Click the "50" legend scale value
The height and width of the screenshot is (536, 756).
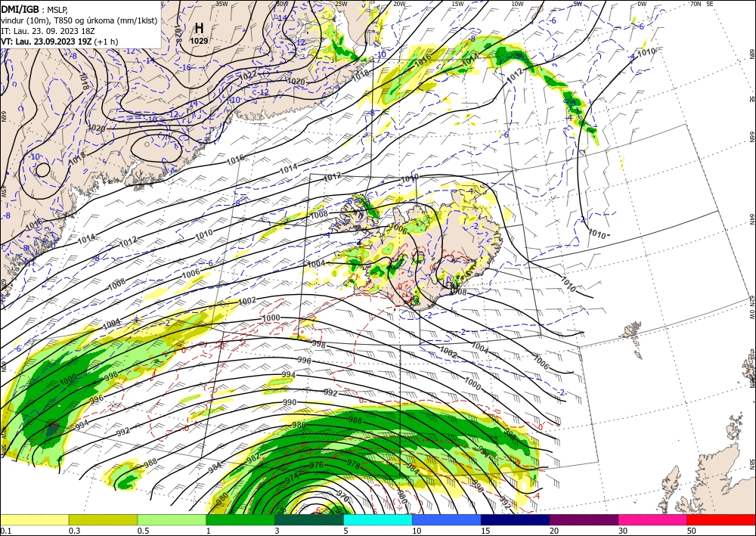point(692,531)
